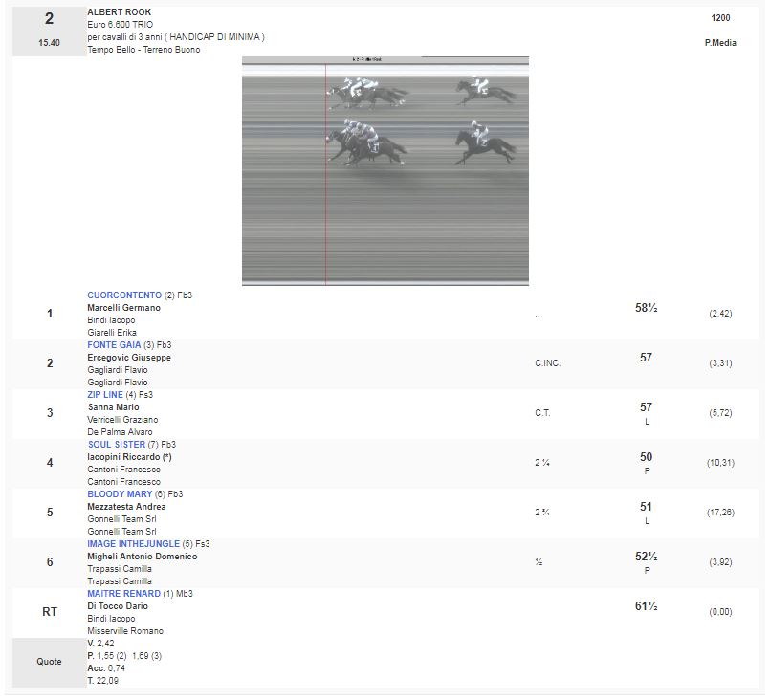Select jockey Mezzatesta Andrea
The height and width of the screenshot is (700, 770).
(126, 507)
